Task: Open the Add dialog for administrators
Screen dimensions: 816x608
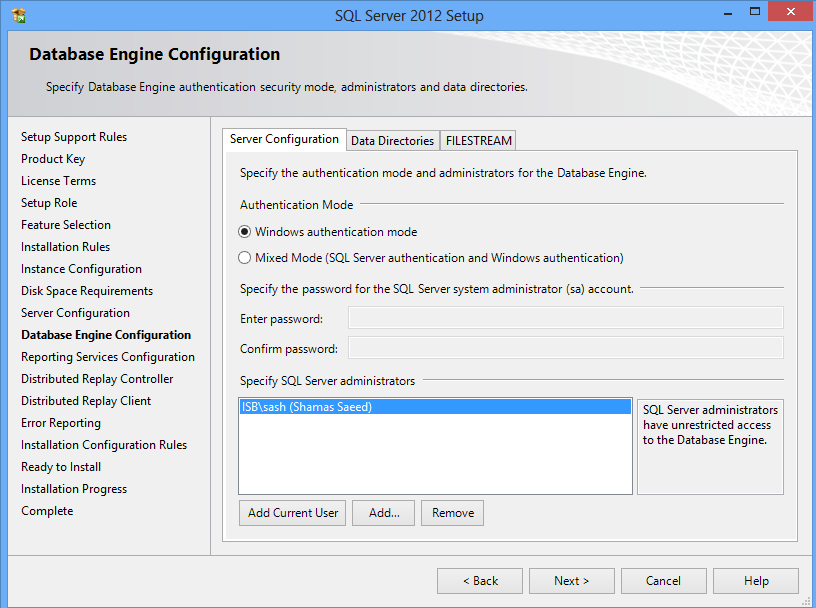Action: click(x=383, y=512)
